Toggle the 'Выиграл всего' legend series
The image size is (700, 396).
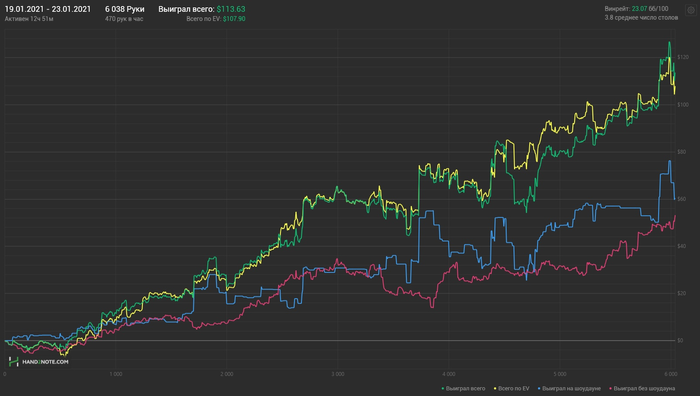[463, 388]
